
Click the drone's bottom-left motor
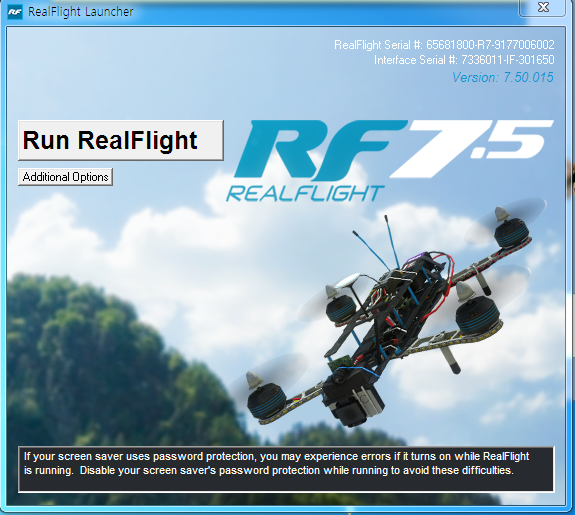tap(265, 400)
